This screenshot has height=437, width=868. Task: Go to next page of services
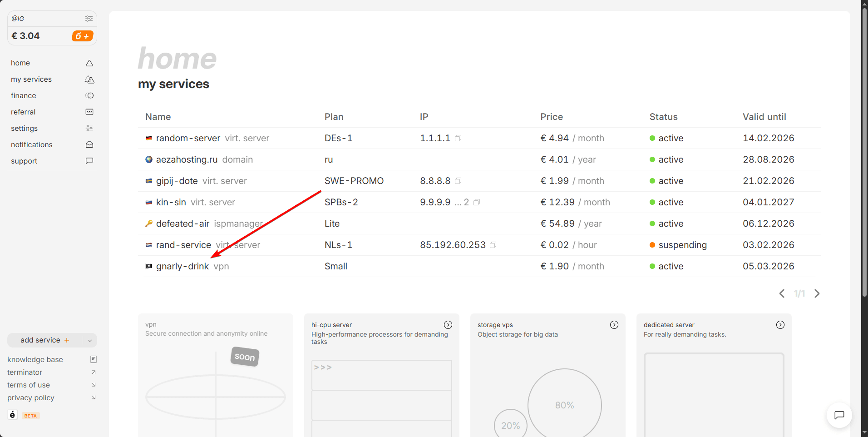pyautogui.click(x=817, y=293)
